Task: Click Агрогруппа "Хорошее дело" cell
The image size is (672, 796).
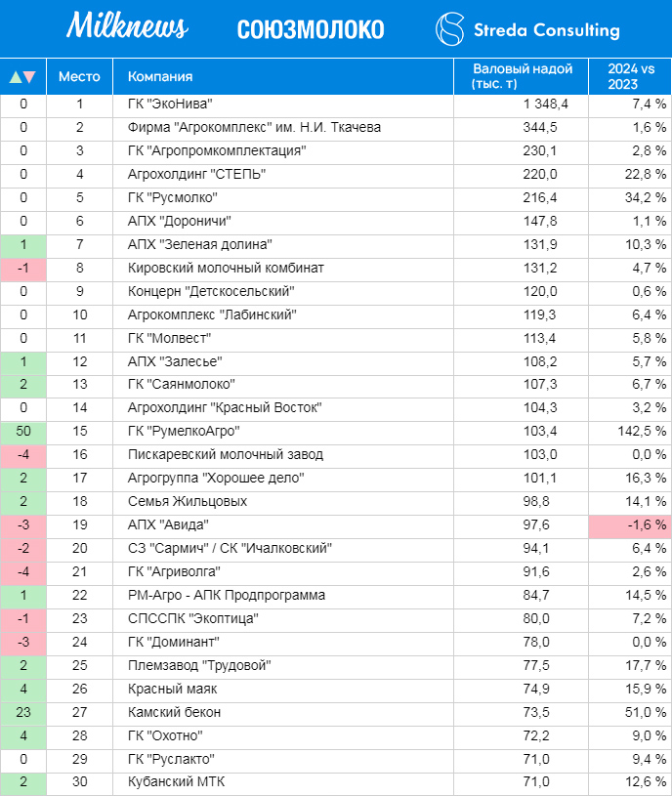Action: click(x=283, y=478)
